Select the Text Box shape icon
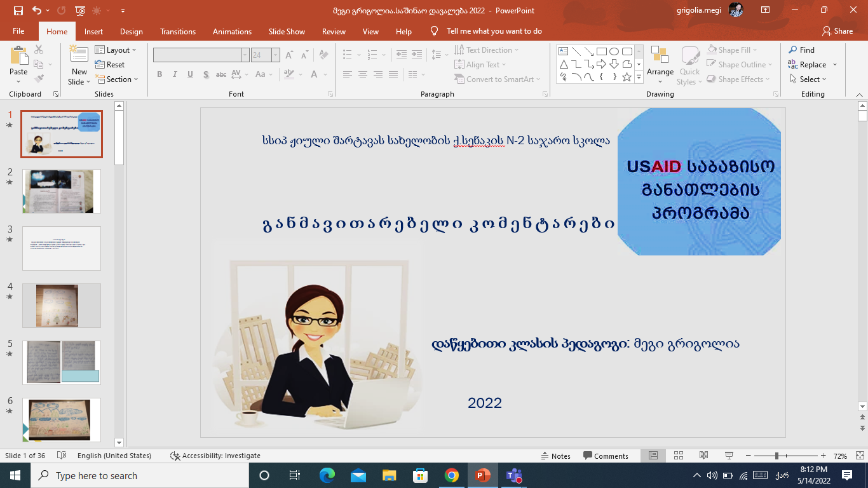The width and height of the screenshot is (868, 488). (x=564, y=51)
